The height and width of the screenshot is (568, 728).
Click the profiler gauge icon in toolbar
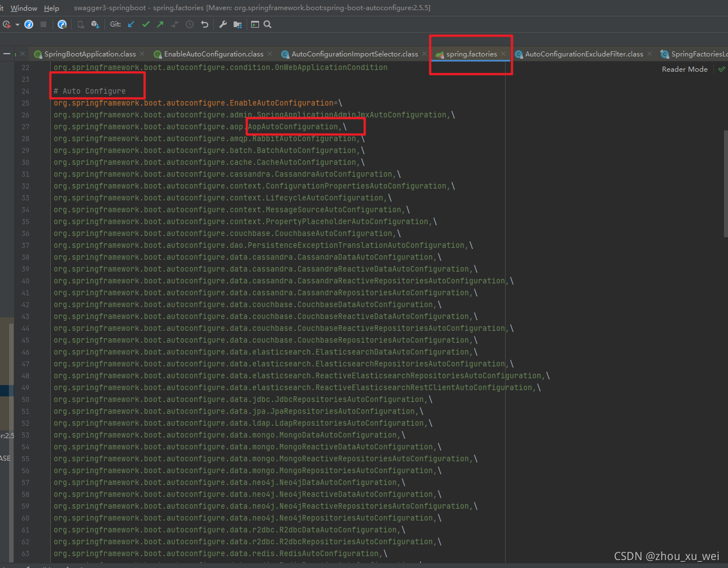pyautogui.click(x=29, y=24)
